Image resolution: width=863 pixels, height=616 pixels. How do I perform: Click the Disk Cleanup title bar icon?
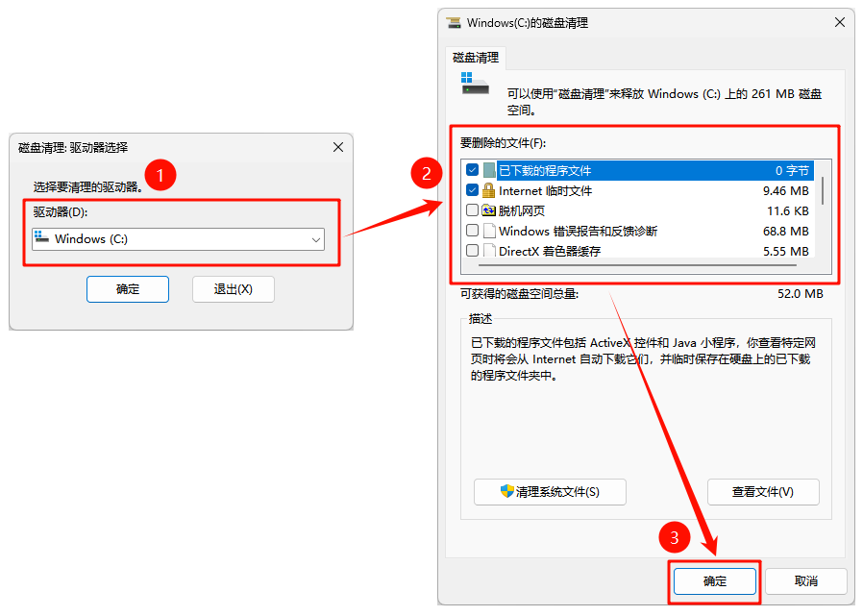click(x=454, y=22)
